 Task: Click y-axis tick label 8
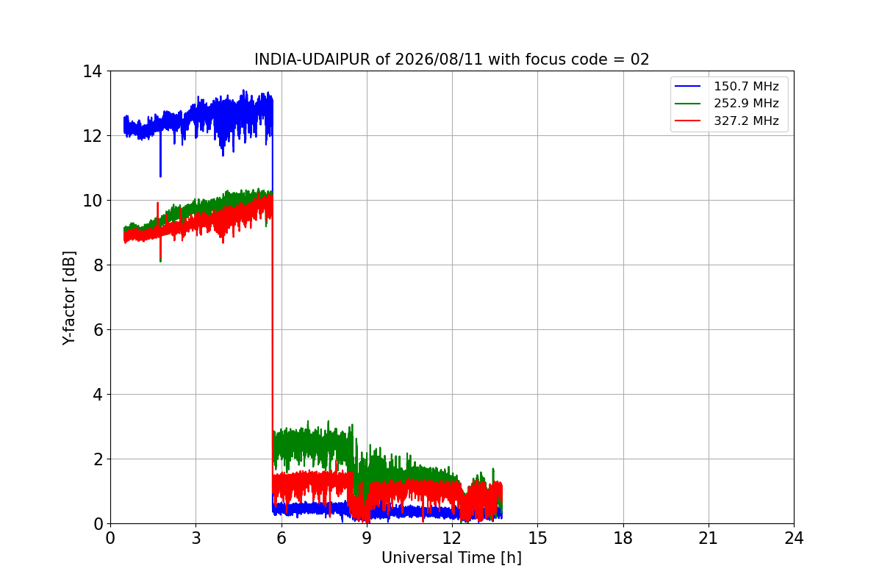pos(96,265)
